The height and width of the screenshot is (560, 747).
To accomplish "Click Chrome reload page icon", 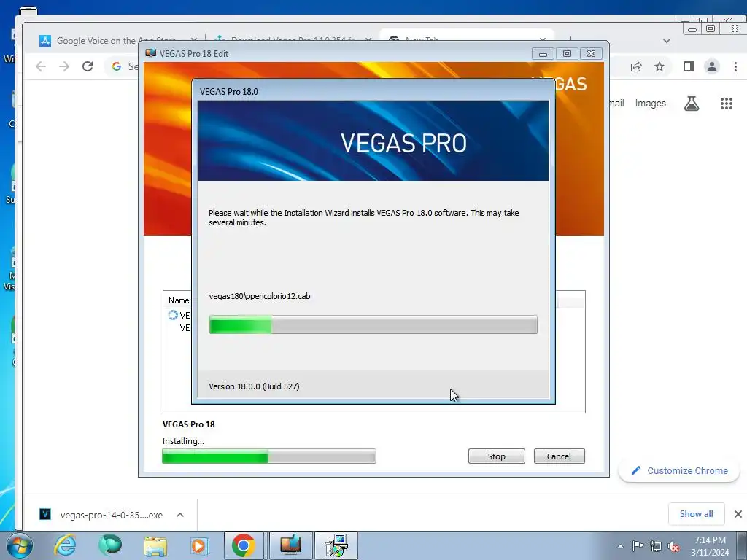I will tap(88, 66).
